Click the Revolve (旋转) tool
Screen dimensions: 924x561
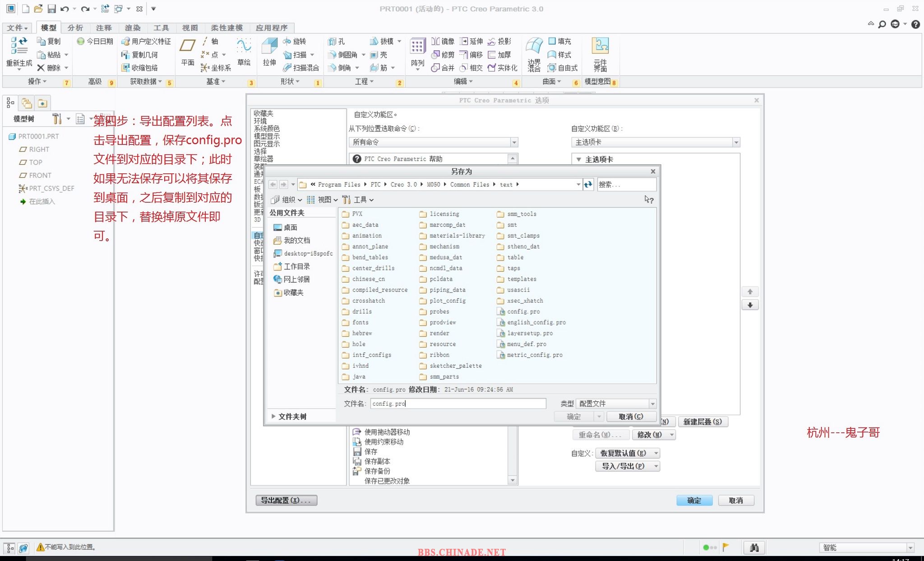click(x=295, y=42)
